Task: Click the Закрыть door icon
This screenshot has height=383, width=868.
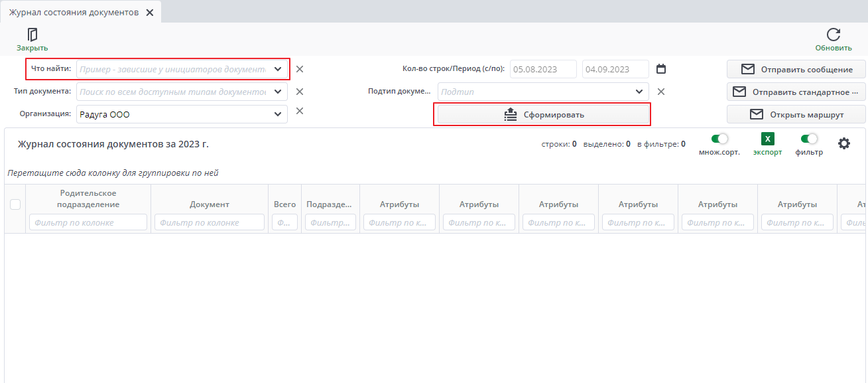Action: point(32,35)
